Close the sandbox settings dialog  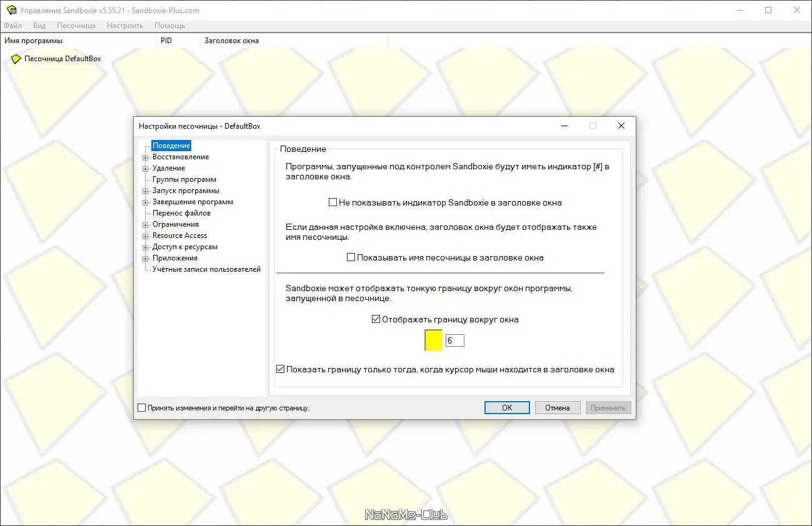pyautogui.click(x=621, y=126)
